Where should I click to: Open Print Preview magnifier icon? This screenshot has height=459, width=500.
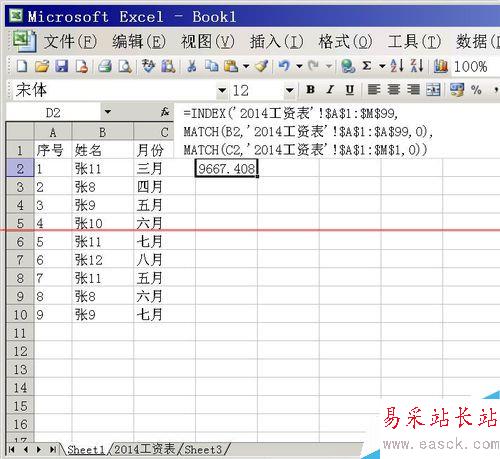point(125,66)
